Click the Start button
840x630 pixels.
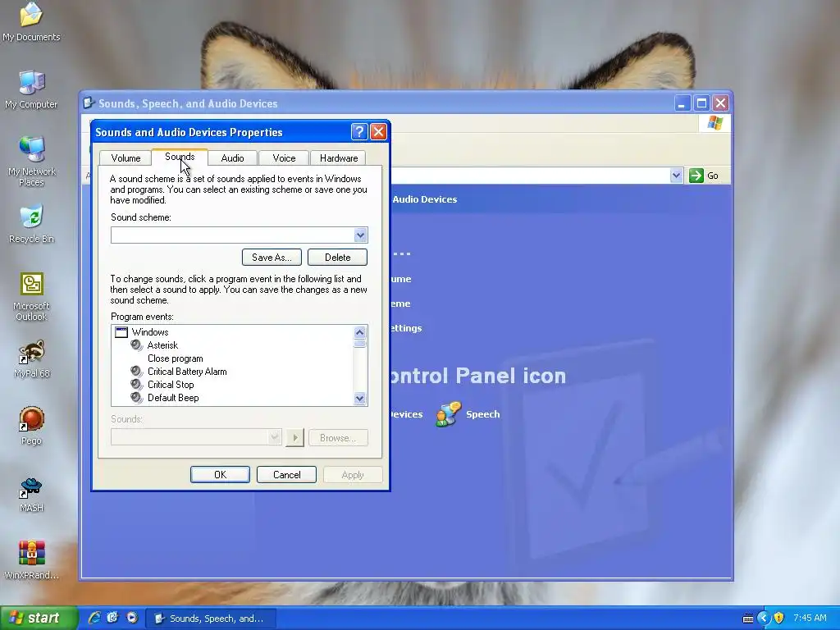click(39, 618)
